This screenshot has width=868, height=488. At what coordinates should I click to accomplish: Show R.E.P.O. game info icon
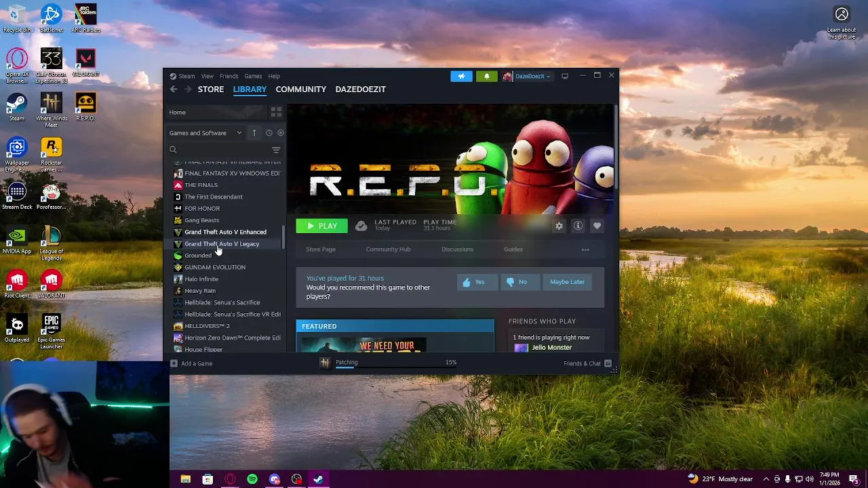coord(578,226)
